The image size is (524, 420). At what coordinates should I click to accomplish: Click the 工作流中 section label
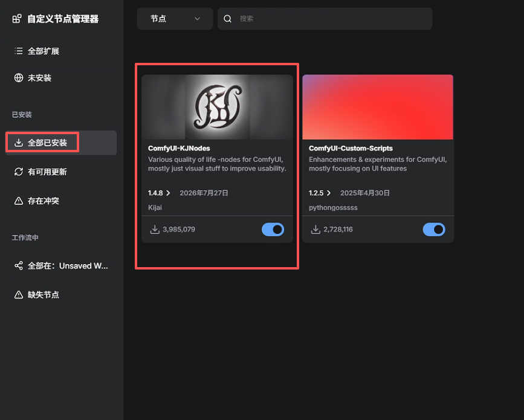click(25, 237)
